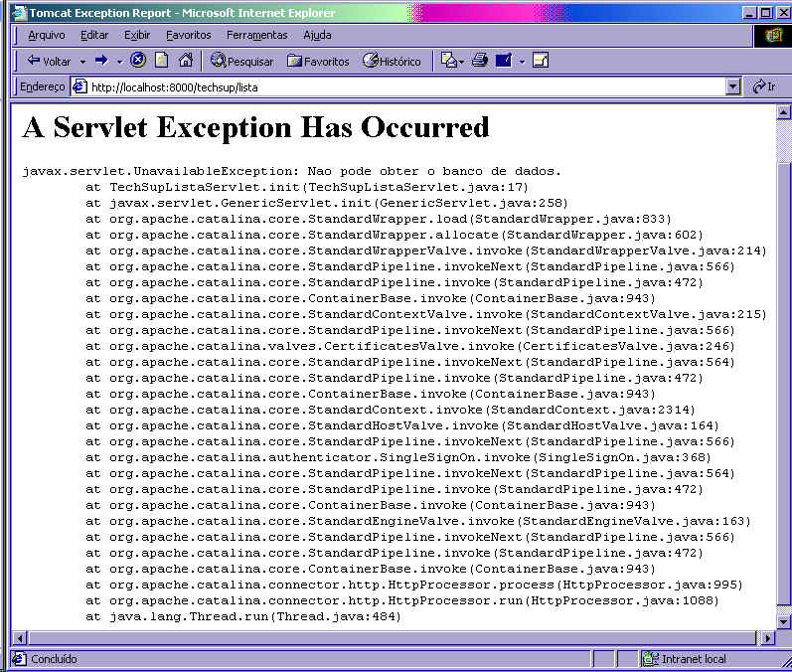792x672 pixels.
Task: Open the Ajuda menu
Action: tap(317, 35)
